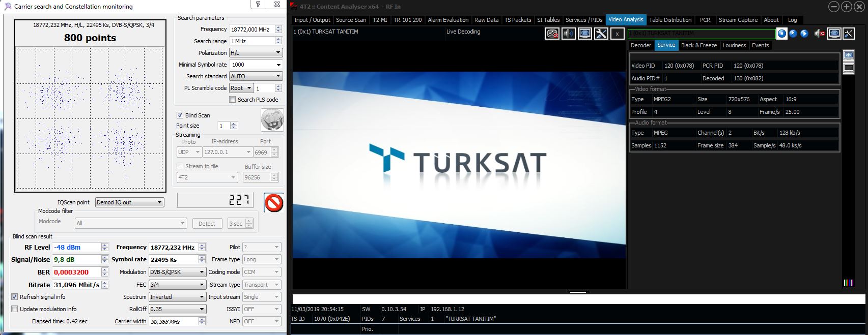Click the blue play button
The height and width of the screenshot is (335, 868).
(804, 34)
